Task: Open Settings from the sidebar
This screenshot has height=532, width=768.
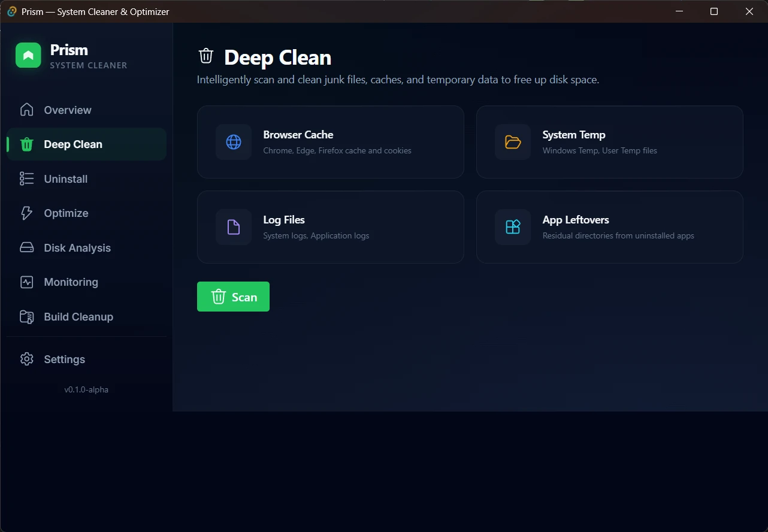Action: tap(86, 359)
